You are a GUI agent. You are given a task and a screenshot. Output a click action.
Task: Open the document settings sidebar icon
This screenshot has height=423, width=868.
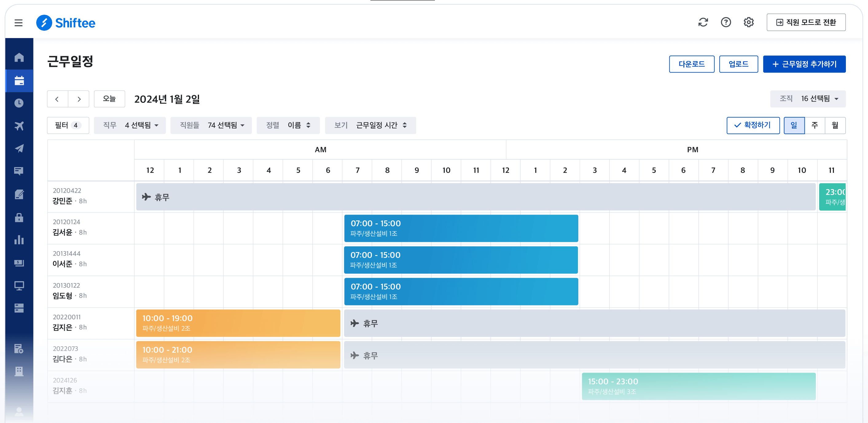(19, 349)
